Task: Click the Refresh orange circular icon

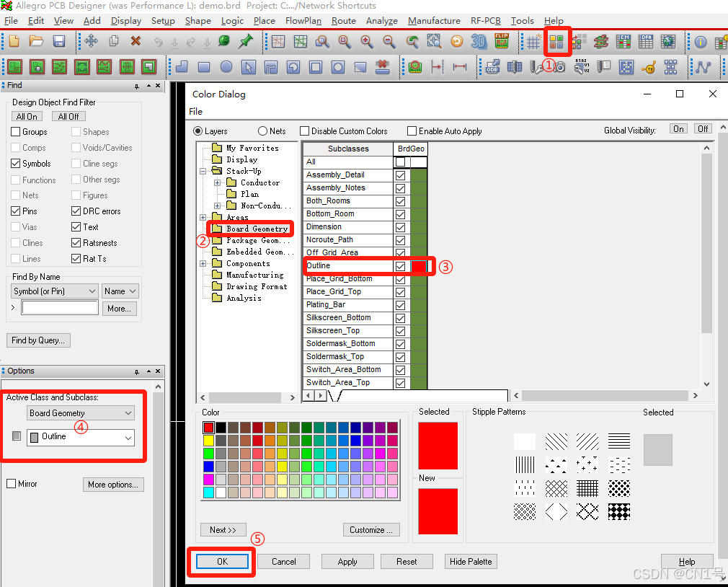Action: point(457,41)
